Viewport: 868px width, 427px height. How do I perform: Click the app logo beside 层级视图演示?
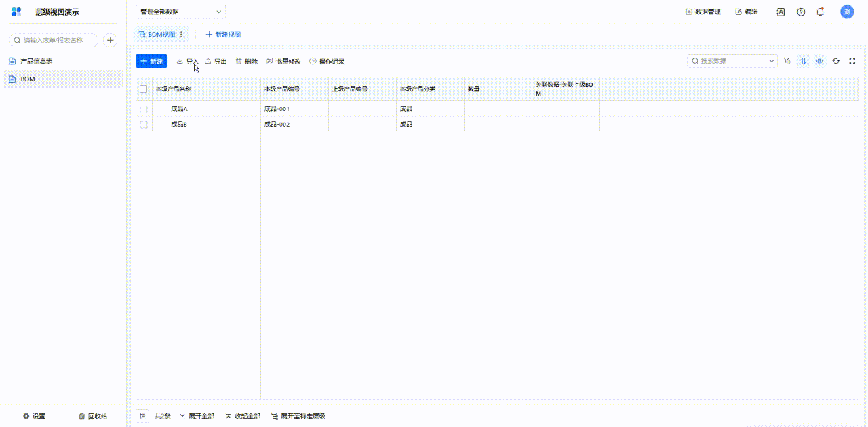pyautogui.click(x=16, y=12)
